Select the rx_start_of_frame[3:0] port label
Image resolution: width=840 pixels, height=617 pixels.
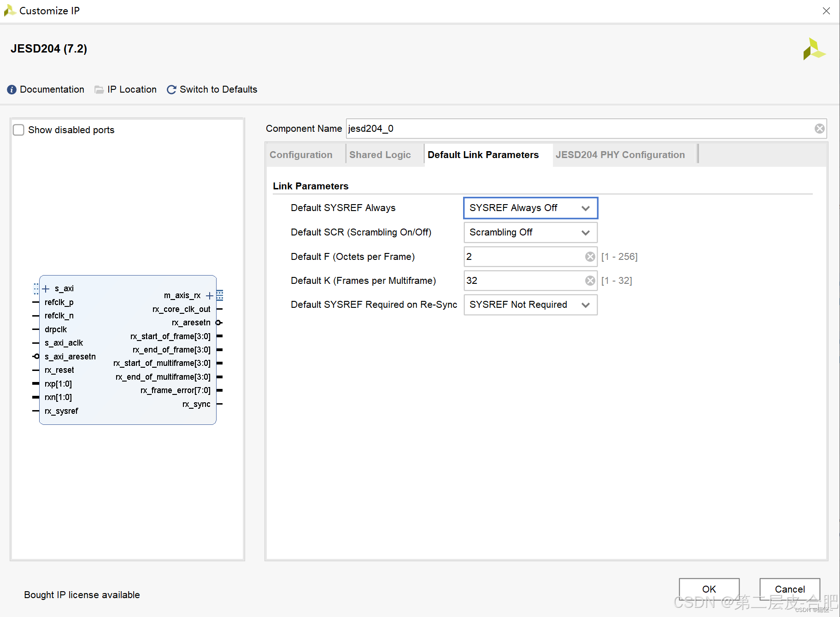[170, 336]
